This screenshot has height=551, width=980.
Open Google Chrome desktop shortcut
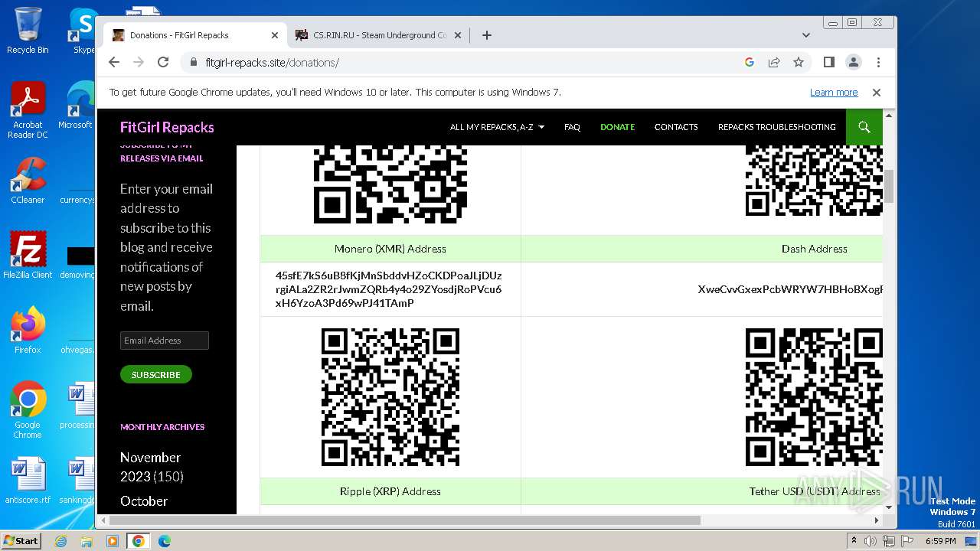[28, 410]
